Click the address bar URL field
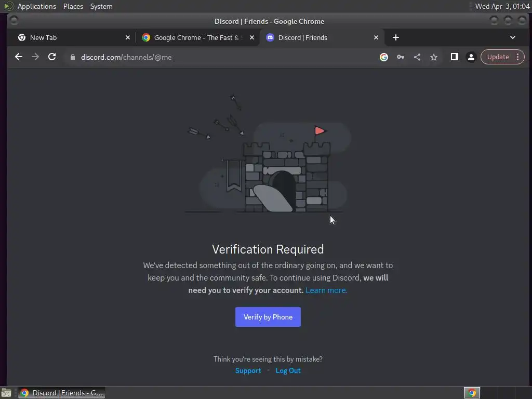Viewport: 532px width, 399px height. 220,57
